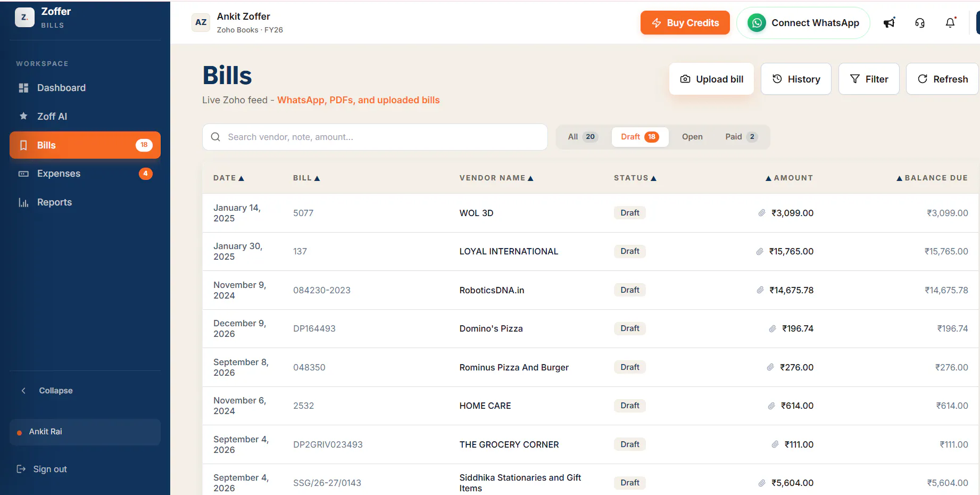The width and height of the screenshot is (980, 495).
Task: Go to Dashboard in sidebar
Action: tap(85, 88)
